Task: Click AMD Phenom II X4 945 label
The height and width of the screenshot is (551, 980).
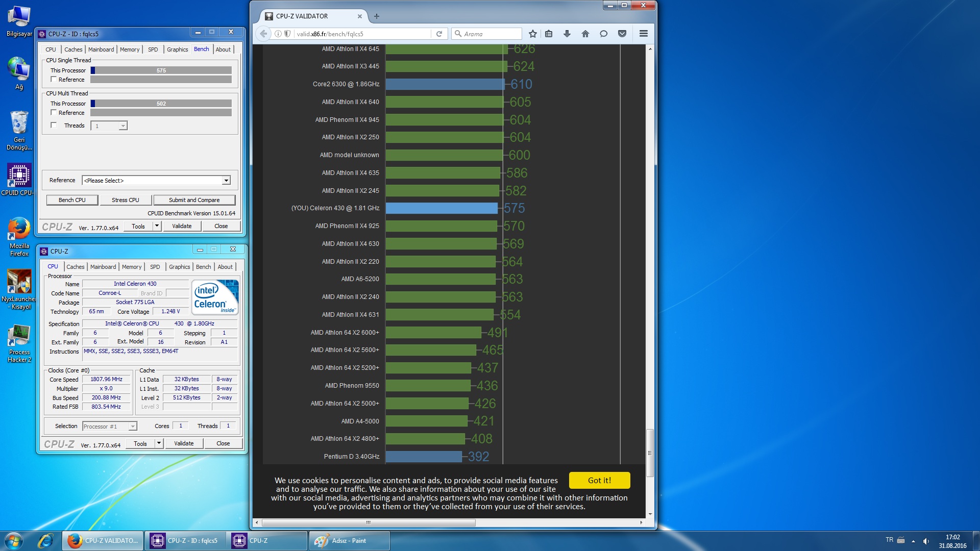Action: (x=347, y=120)
